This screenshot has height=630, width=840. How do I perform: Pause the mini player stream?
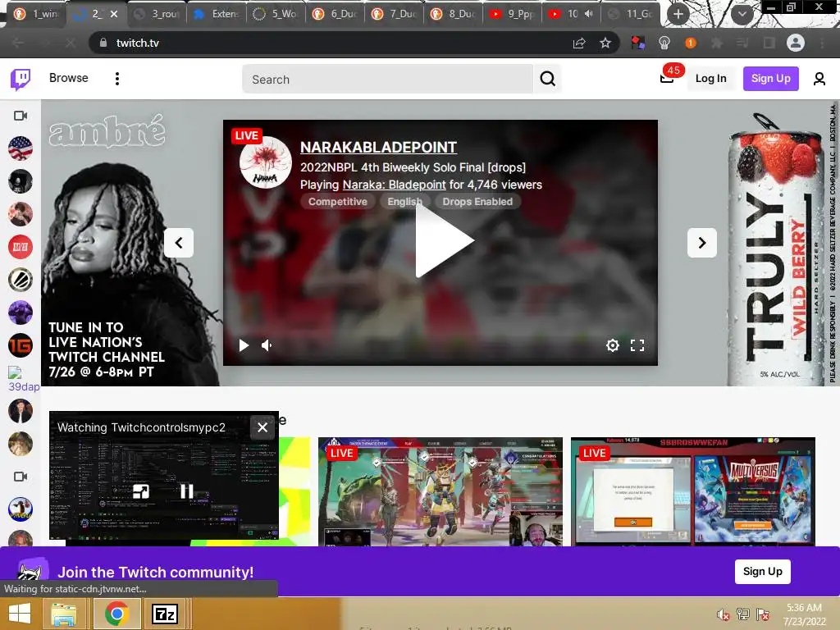(186, 491)
